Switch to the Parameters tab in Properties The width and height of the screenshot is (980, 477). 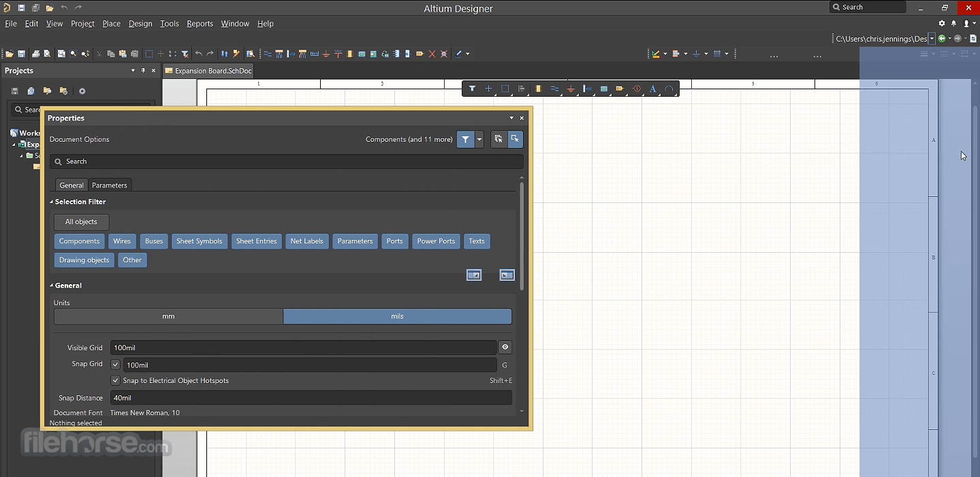pyautogui.click(x=110, y=185)
